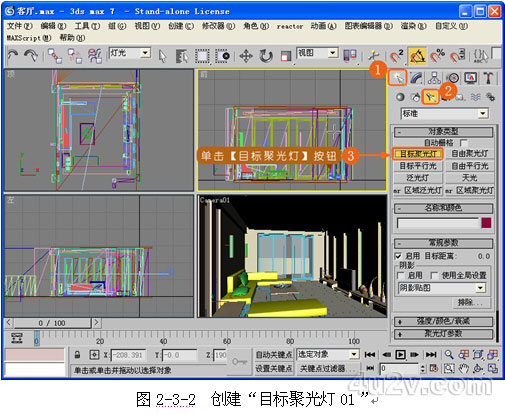
Task: Open the 渲染 menu
Action: 413,26
